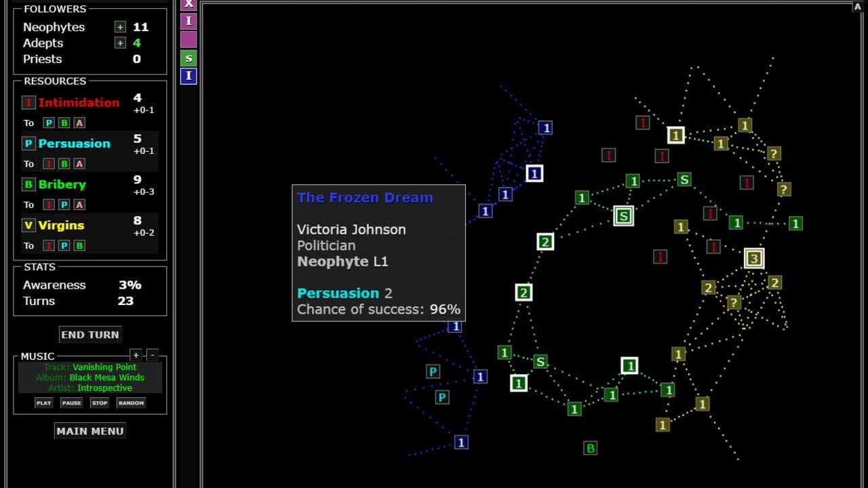Viewport: 868px width, 488px height.
Task: Convert Virgins to Bribery (B)
Action: [79, 245]
